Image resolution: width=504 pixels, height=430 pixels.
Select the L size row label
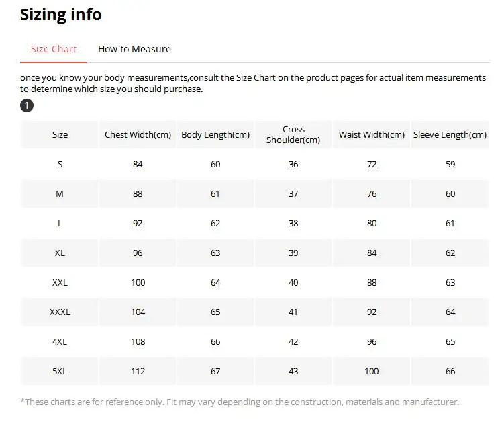pos(60,223)
